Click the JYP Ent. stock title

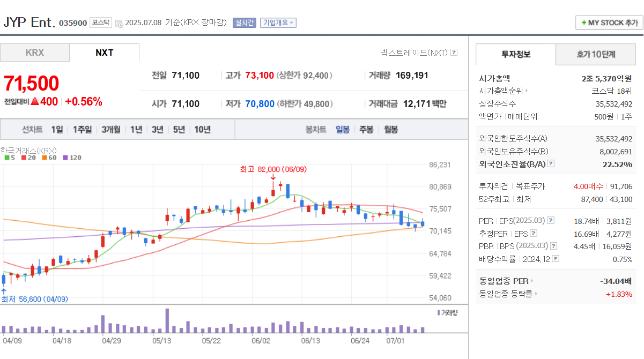[x=29, y=22]
